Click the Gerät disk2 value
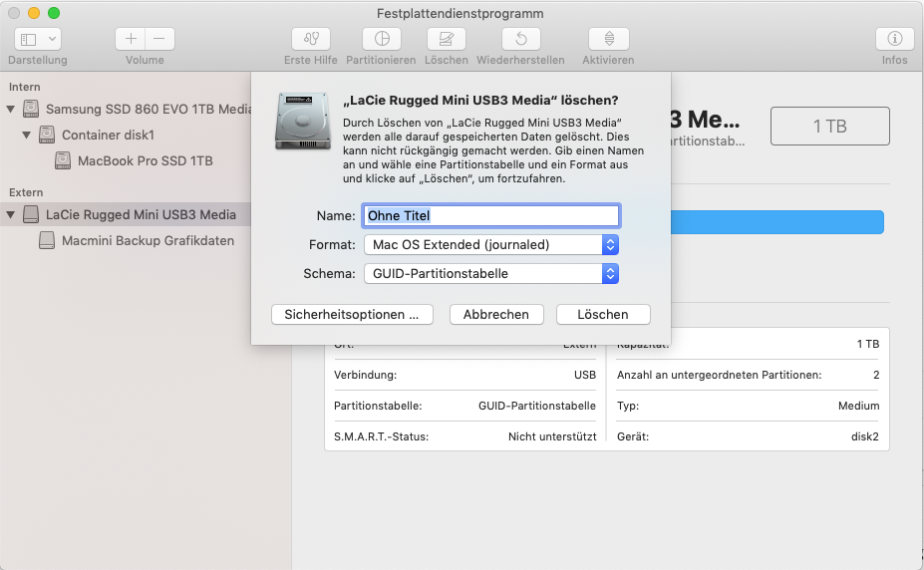 click(864, 436)
